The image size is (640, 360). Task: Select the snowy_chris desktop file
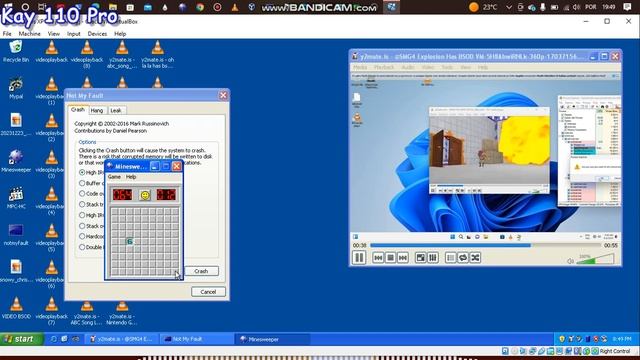(x=16, y=271)
